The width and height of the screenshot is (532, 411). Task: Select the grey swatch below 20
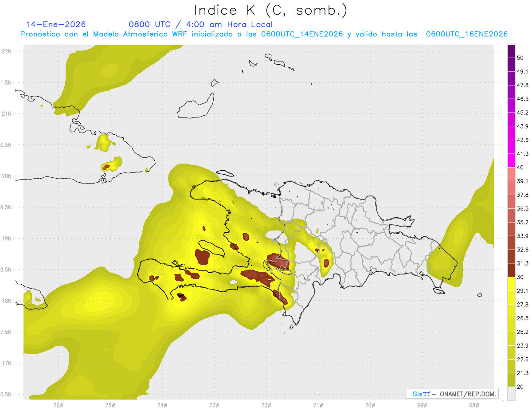[511, 394]
